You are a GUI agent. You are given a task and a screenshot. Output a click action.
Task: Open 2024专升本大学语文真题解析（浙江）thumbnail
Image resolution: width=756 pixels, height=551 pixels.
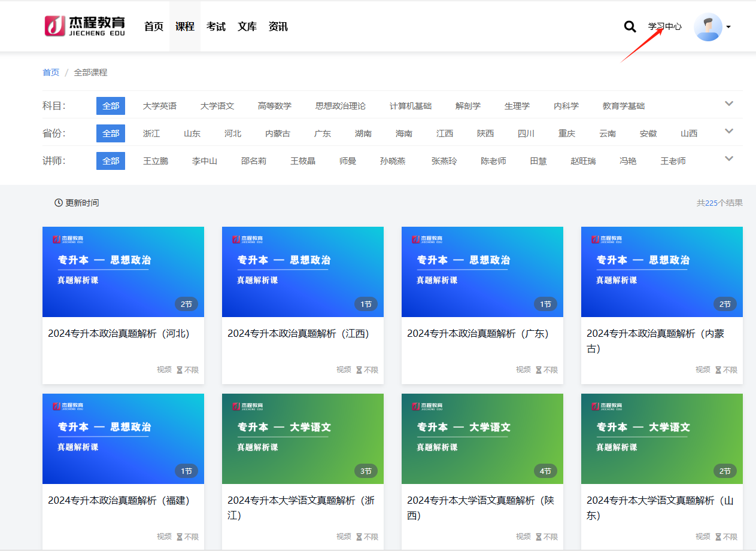[x=302, y=439]
